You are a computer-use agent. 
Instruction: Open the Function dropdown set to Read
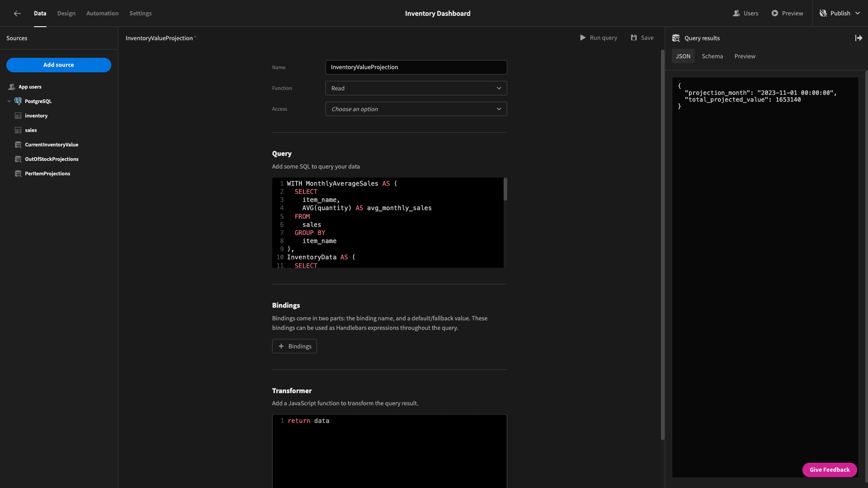tap(416, 88)
